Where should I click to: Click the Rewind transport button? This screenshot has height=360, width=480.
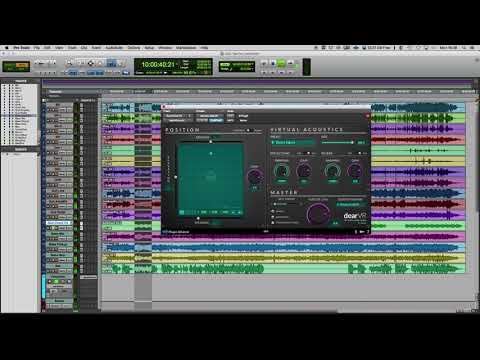[x=272, y=72]
